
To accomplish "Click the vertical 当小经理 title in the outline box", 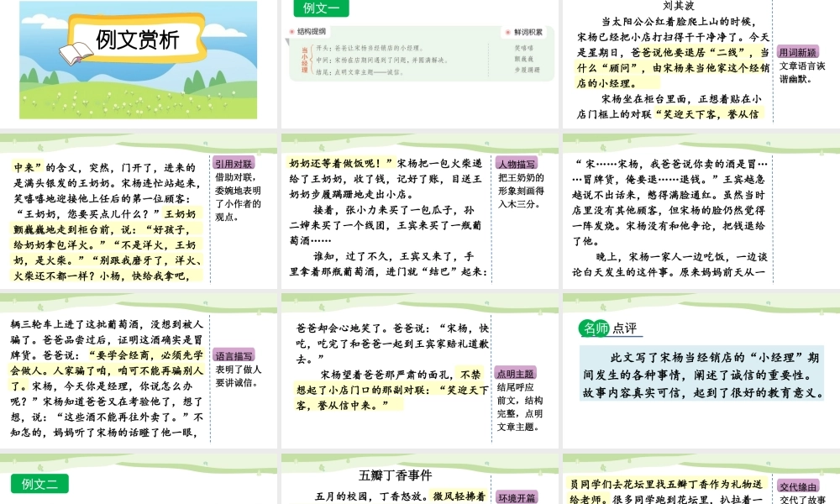I will coord(304,60).
